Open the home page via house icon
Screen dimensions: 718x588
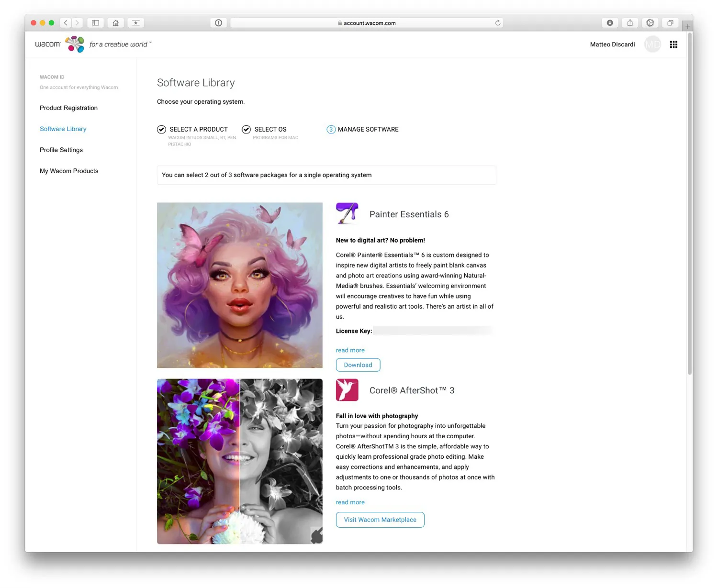tap(115, 22)
